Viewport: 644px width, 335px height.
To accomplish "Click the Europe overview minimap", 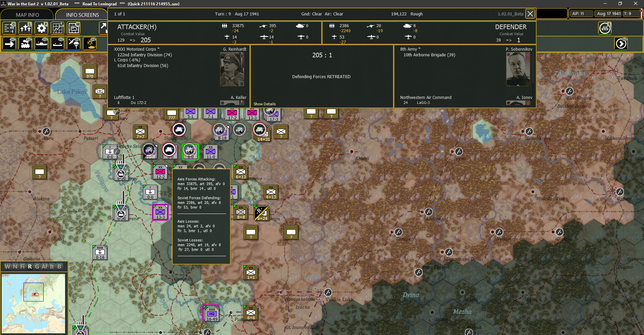I will pos(33,303).
